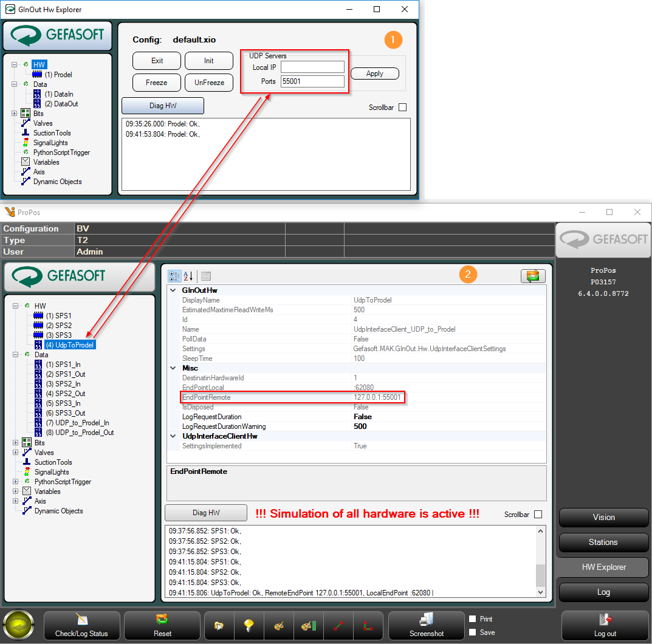Click the paint palette toolbar icon

point(278,625)
